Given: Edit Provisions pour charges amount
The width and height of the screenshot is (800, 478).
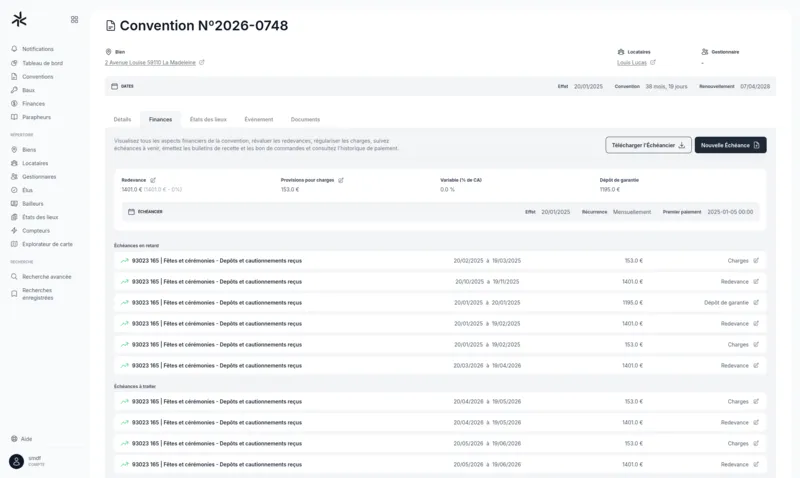Looking at the screenshot, I should click(x=341, y=180).
